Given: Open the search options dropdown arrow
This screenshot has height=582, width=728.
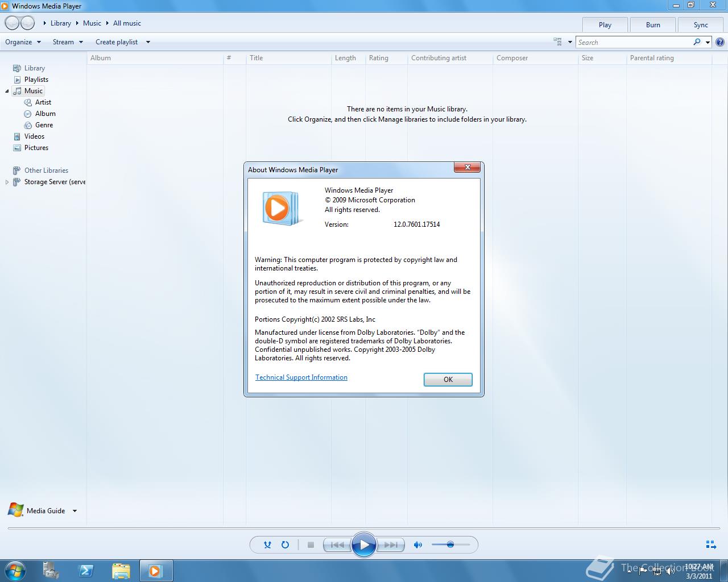Looking at the screenshot, I should (x=708, y=42).
